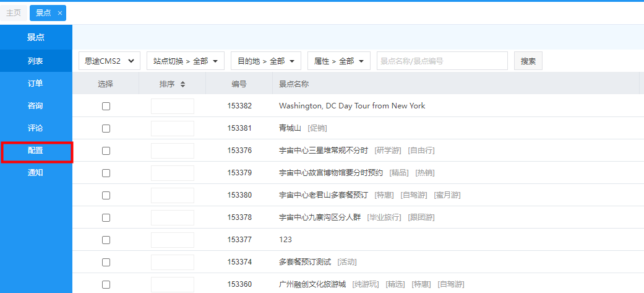Open the 配置 sidebar menu
Screen dimensions: 644x293
tap(36, 151)
